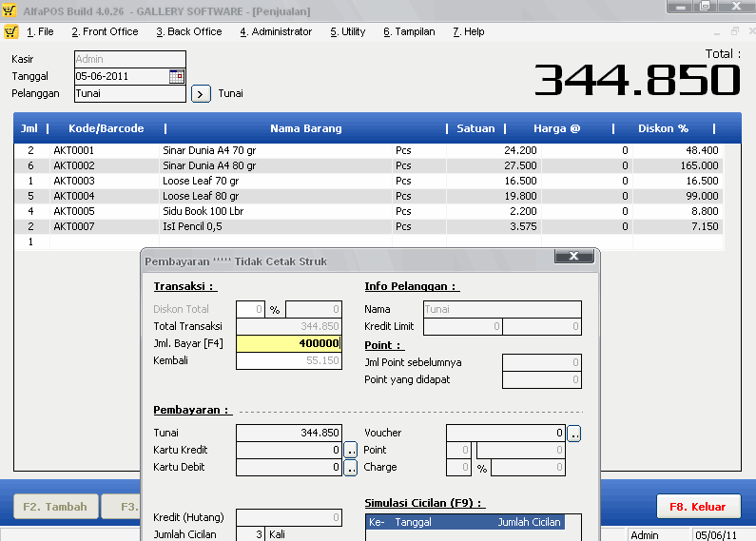
Task: Click the Kredit (Hutang) field
Action: [289, 518]
